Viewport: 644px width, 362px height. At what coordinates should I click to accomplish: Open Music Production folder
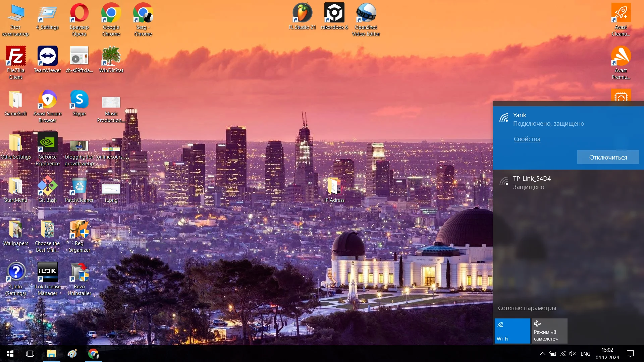click(x=111, y=102)
